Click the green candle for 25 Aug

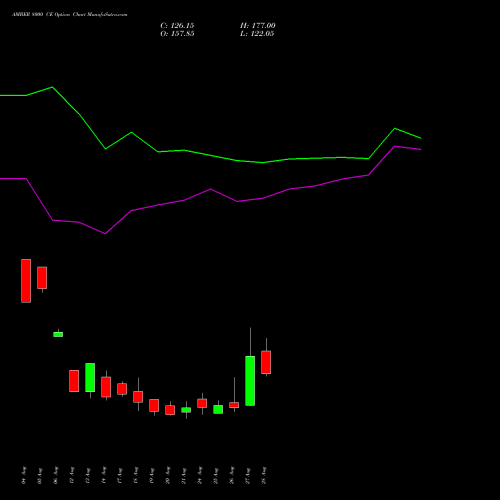click(218, 409)
